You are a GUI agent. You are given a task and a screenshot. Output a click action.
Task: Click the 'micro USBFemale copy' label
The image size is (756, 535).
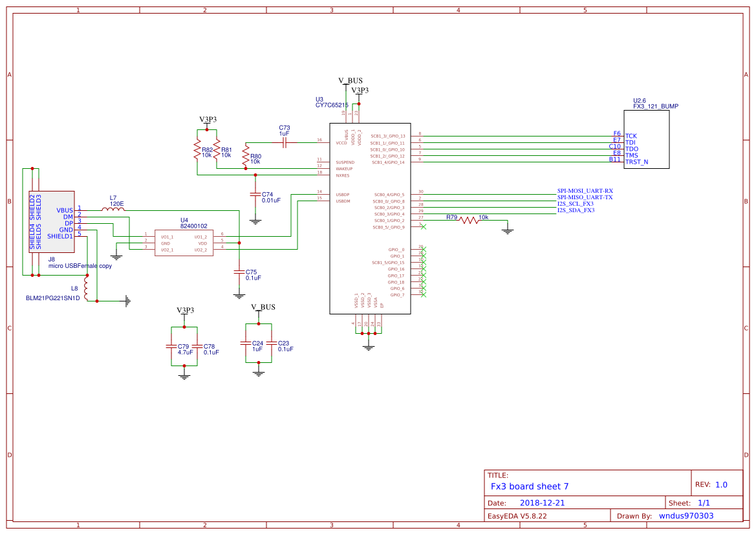80,266
